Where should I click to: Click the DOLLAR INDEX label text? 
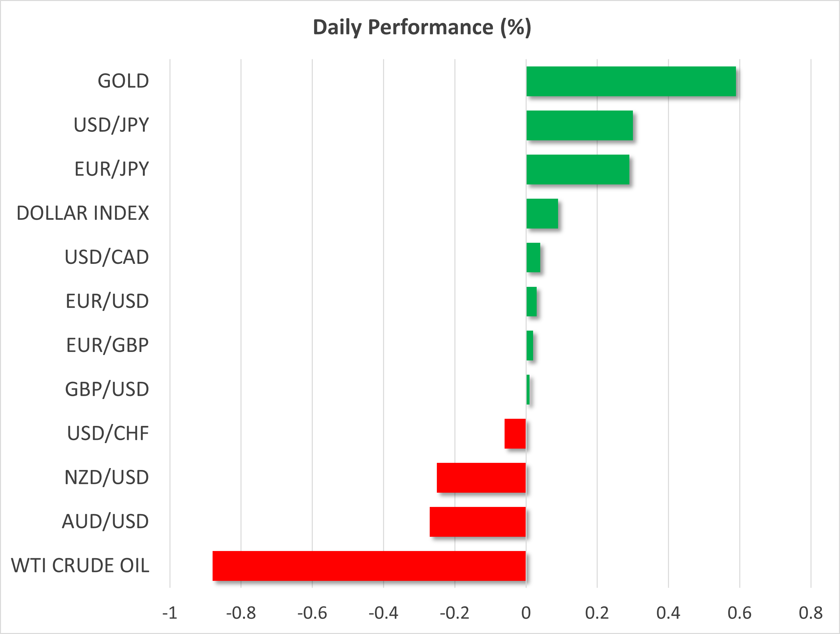83,213
